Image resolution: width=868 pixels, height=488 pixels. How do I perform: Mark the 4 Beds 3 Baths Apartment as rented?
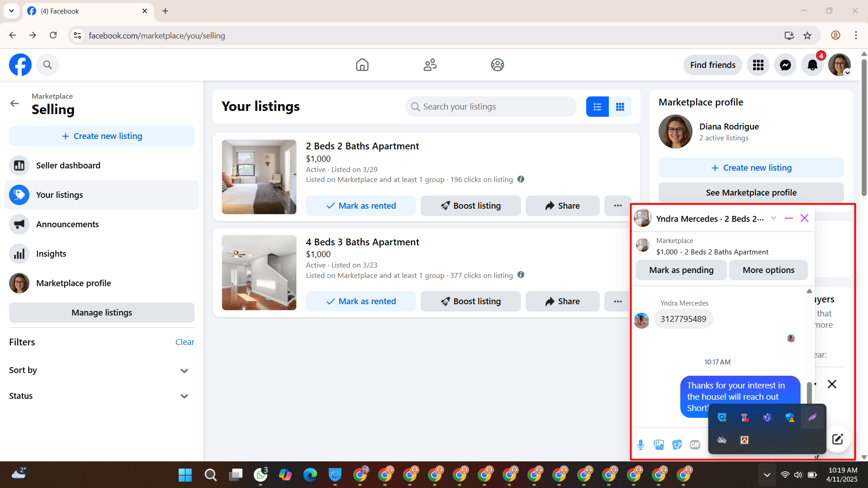[361, 301]
